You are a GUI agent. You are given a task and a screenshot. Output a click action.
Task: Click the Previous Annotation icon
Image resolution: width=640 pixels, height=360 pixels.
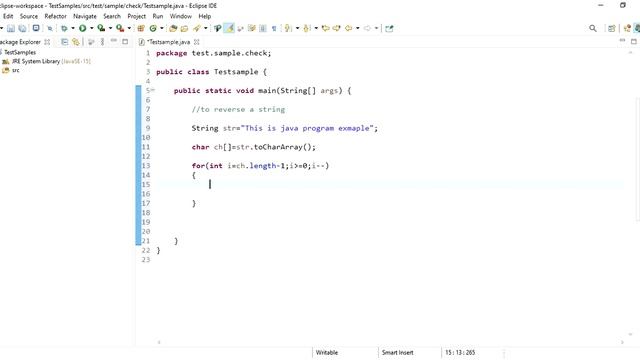(307, 28)
